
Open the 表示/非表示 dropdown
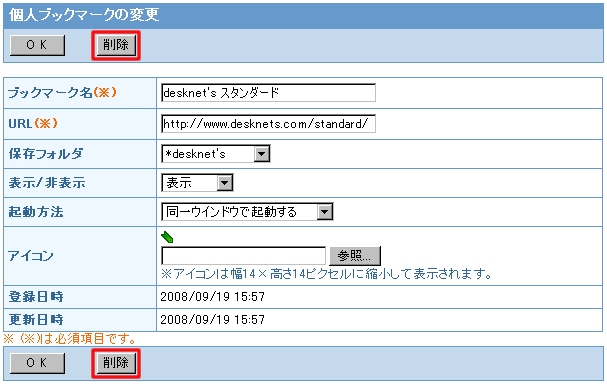click(197, 183)
